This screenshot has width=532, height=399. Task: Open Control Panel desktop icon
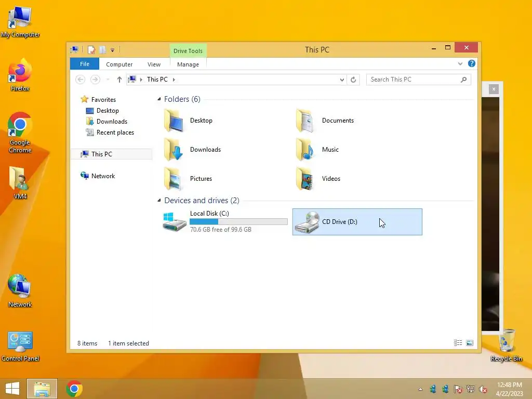[20, 346]
